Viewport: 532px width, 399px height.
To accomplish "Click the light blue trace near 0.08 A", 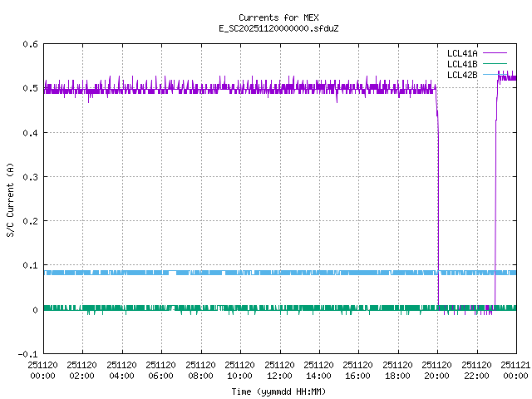I will pos(249,273).
